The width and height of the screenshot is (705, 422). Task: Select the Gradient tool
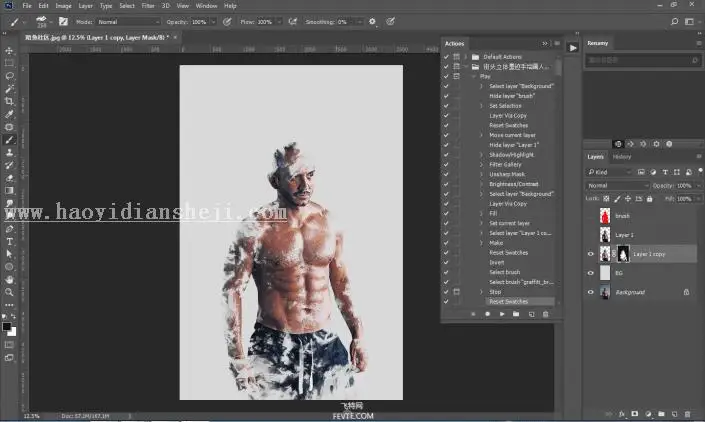coord(9,191)
